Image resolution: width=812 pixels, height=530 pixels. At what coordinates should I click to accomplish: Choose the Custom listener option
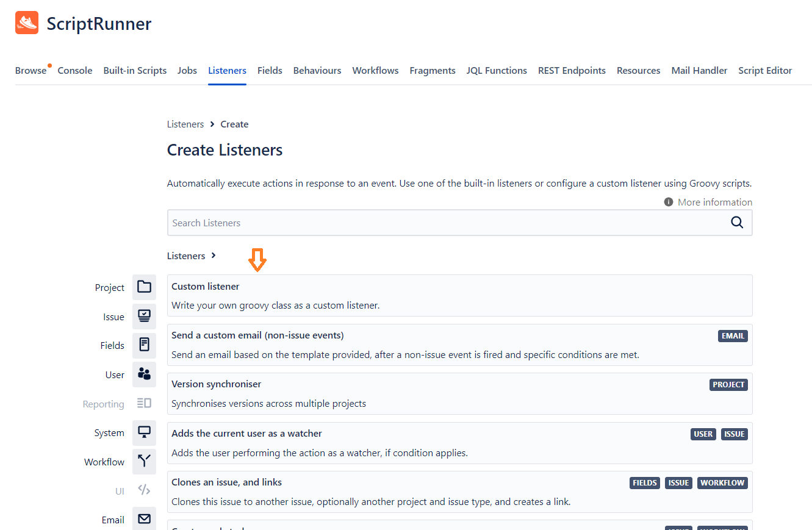(459, 295)
